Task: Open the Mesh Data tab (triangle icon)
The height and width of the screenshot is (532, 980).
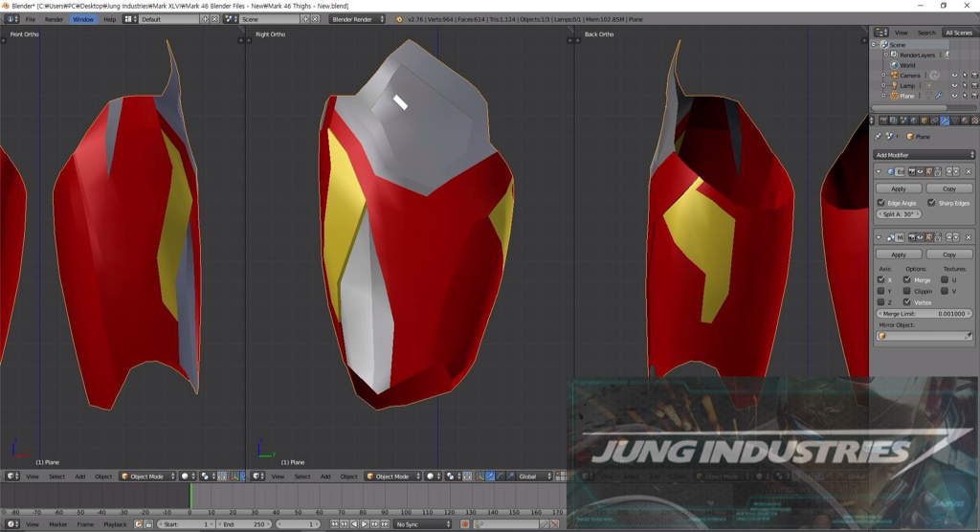Action: (955, 121)
